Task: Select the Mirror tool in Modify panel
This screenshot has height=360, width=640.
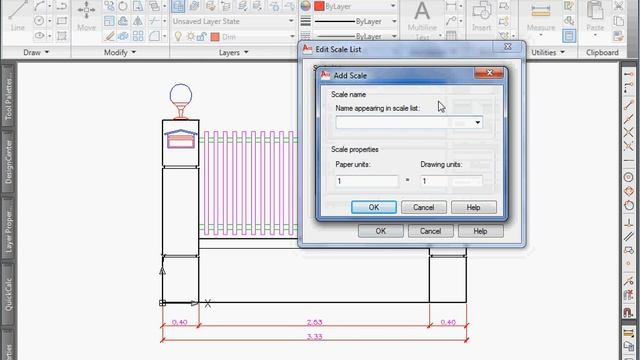Action: tap(138, 20)
